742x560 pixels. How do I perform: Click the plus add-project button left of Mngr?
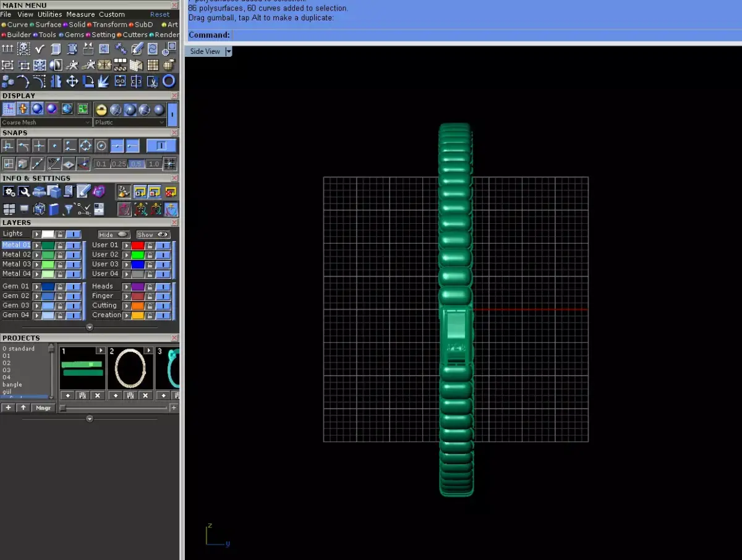pyautogui.click(x=8, y=408)
